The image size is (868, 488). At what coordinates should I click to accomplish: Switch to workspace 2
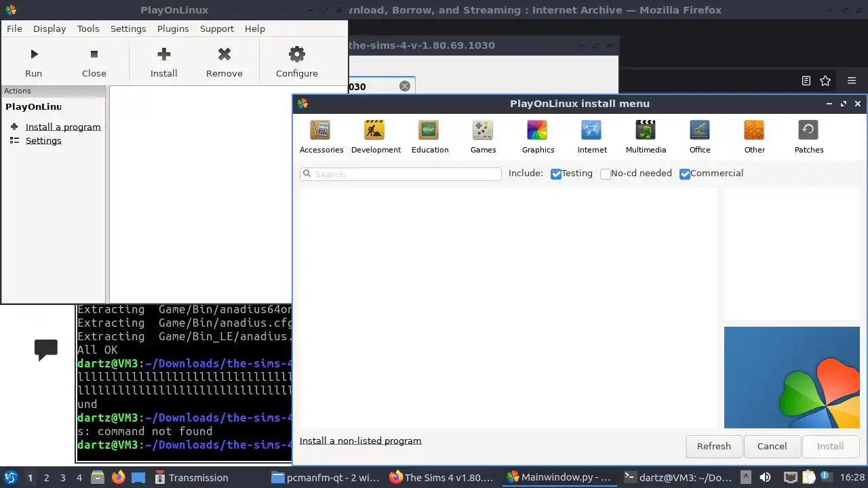click(46, 478)
